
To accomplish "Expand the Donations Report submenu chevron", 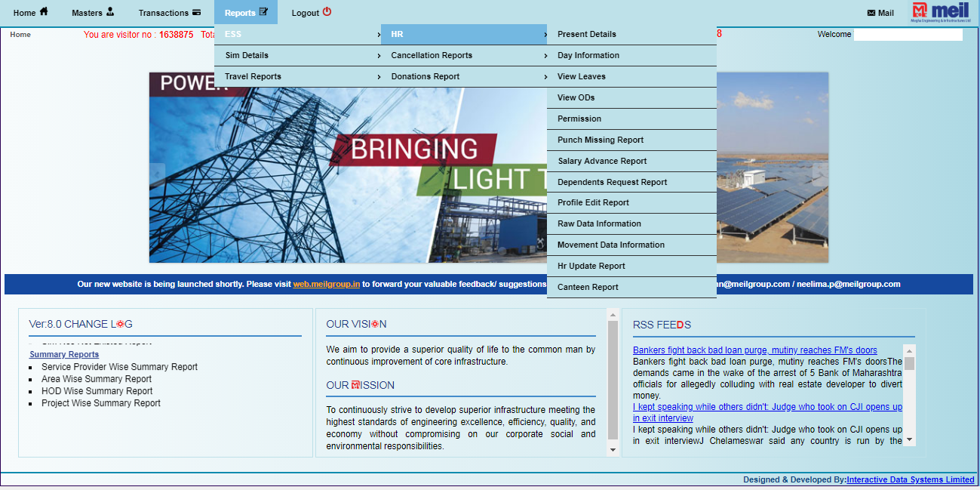I will pos(545,76).
